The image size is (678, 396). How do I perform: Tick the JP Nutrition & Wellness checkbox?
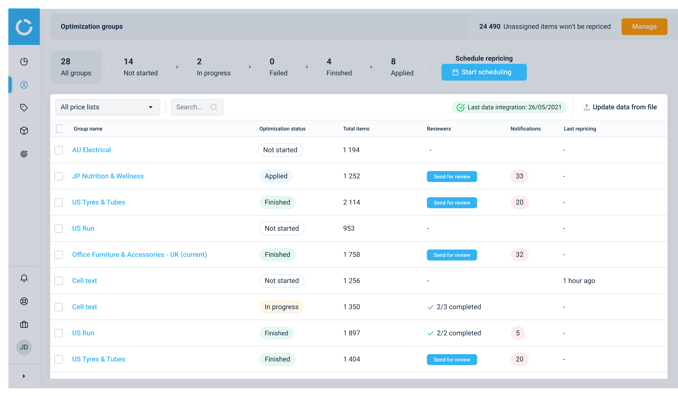click(x=59, y=176)
